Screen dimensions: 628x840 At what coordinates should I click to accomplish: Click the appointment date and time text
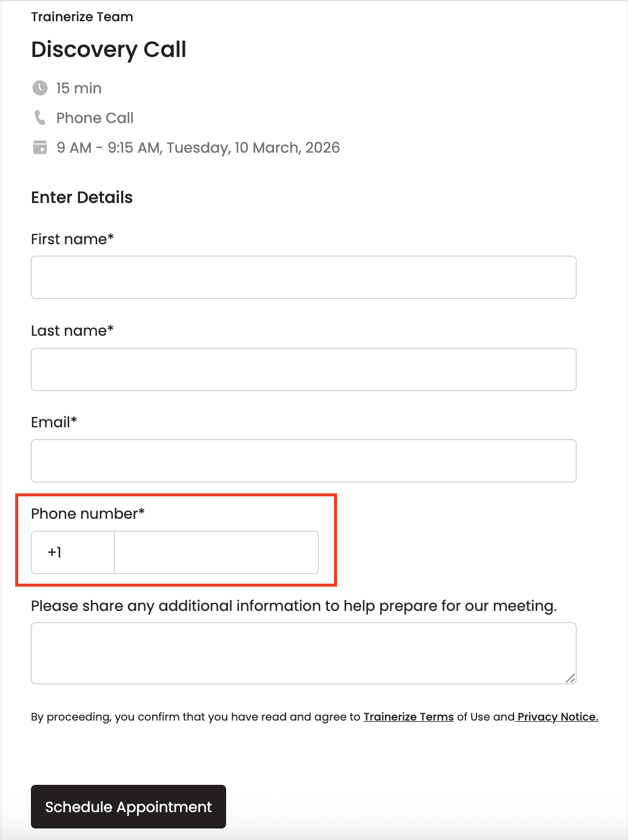tap(198, 147)
